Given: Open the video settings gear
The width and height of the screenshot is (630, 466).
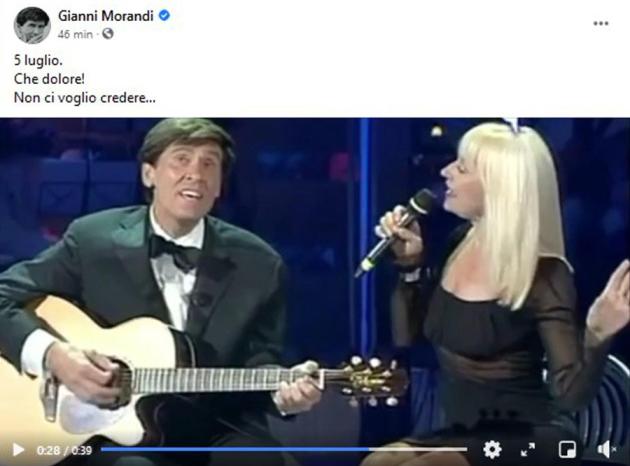Looking at the screenshot, I should click(x=492, y=450).
